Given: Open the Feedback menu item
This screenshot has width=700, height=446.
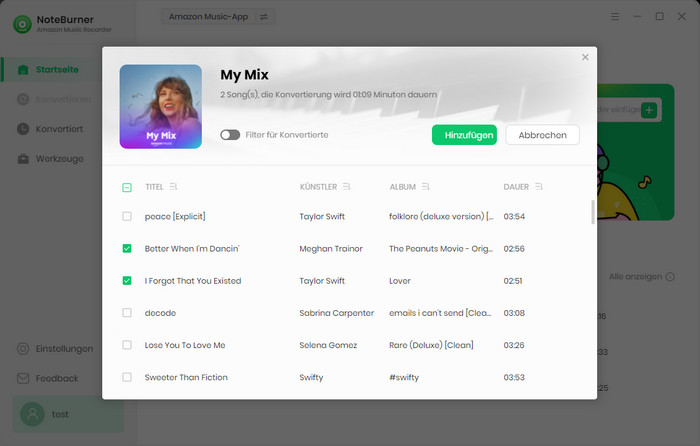Looking at the screenshot, I should click(x=57, y=379).
